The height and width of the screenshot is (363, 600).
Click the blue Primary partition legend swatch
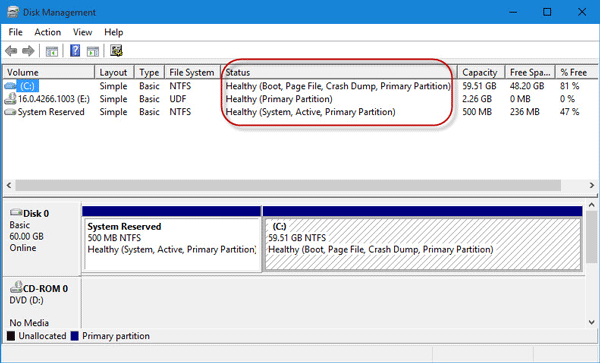(x=75, y=336)
